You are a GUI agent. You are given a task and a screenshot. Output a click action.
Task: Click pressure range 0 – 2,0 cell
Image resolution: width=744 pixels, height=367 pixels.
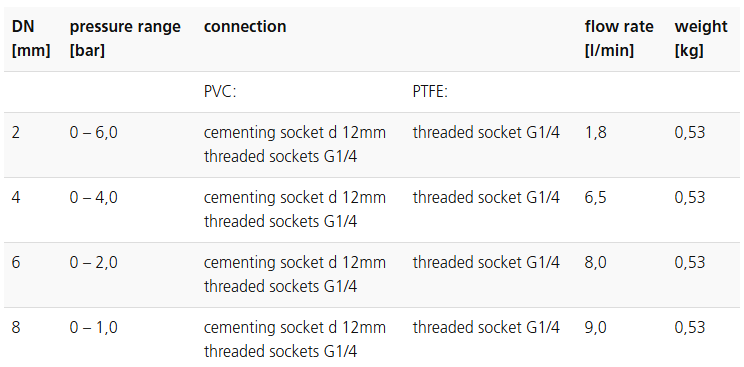coord(93,262)
